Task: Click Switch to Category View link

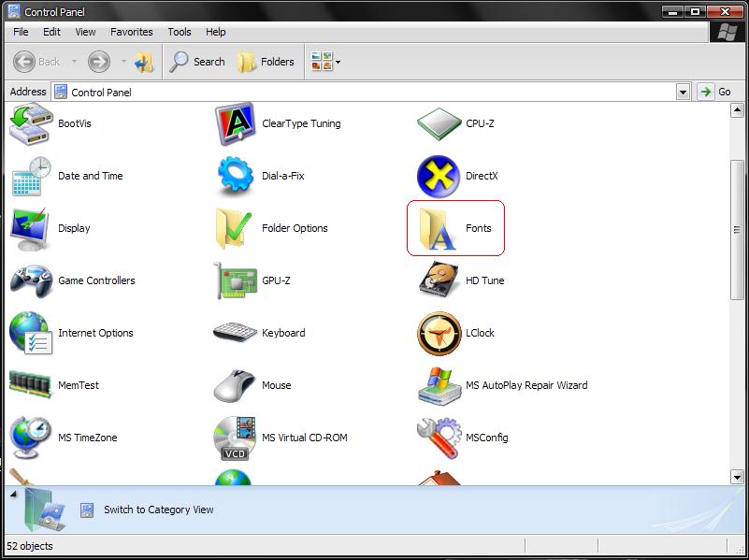Action: 159,510
